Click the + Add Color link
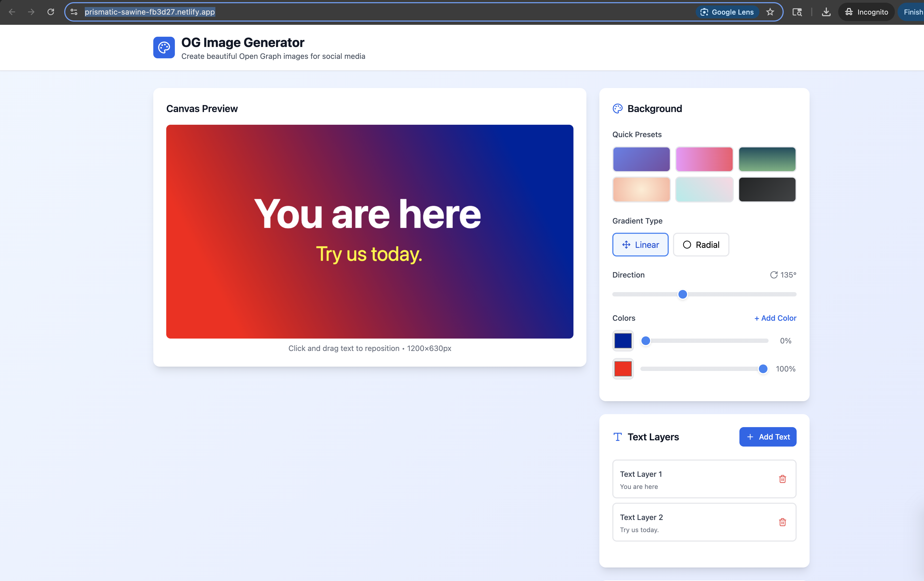924x581 pixels. point(775,318)
